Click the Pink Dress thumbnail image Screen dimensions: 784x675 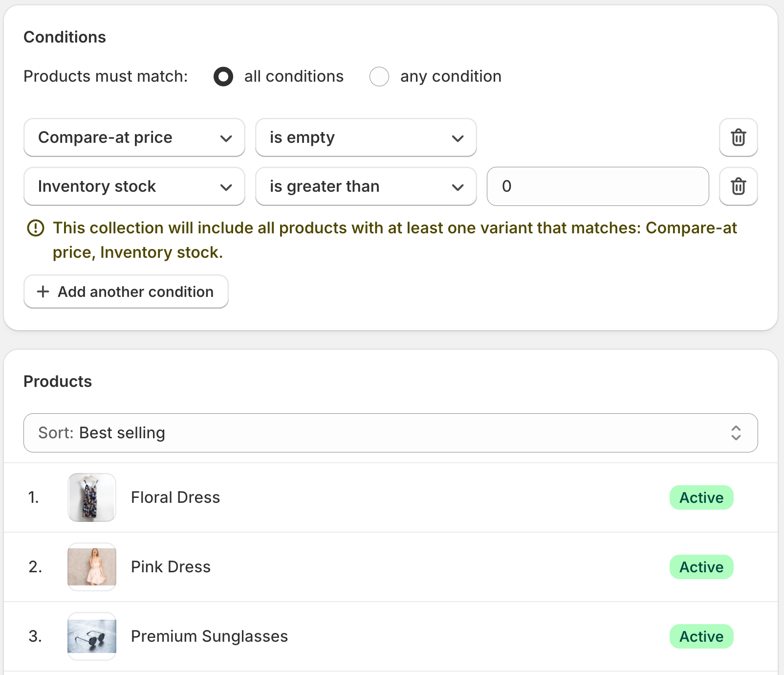(x=92, y=567)
